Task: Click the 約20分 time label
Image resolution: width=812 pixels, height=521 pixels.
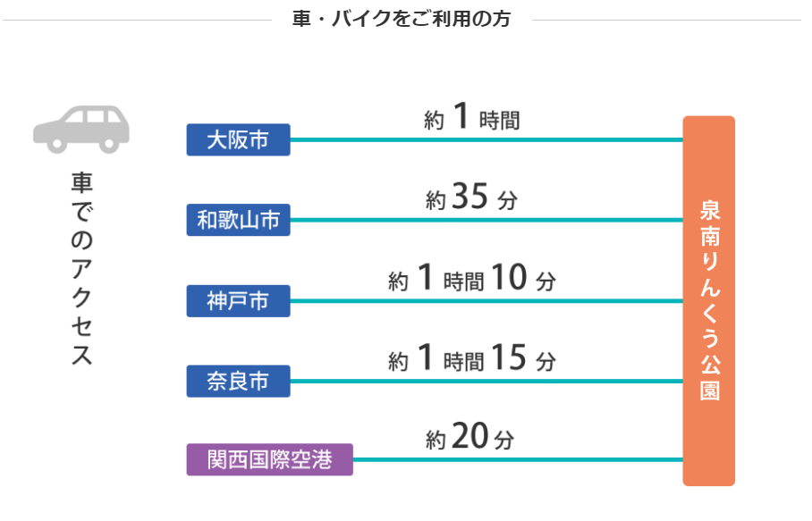Action: (x=470, y=437)
